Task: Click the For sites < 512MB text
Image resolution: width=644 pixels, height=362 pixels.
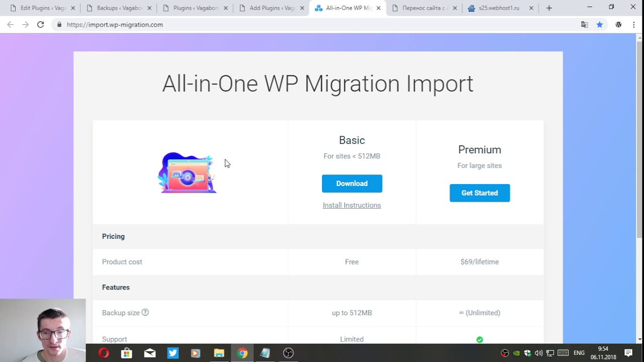Action: coord(352,156)
